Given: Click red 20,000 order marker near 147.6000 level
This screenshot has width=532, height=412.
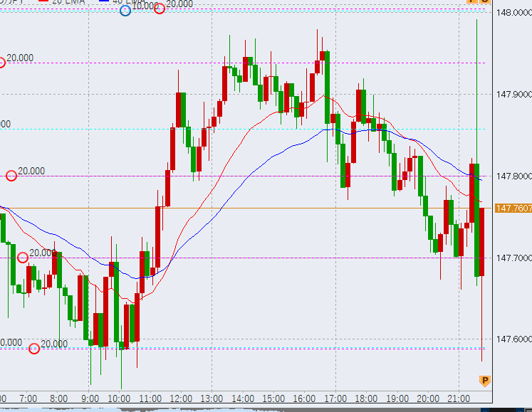Looking at the screenshot, I should (34, 348).
